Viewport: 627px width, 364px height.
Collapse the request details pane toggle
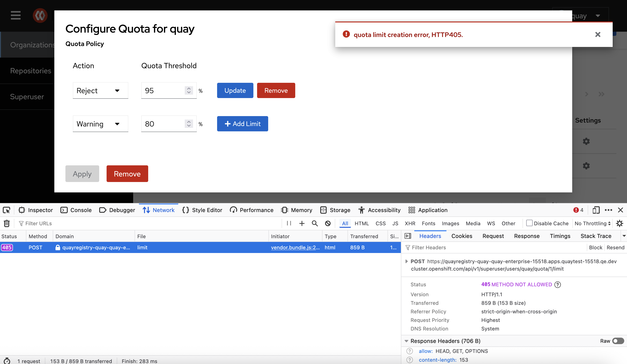pyautogui.click(x=408, y=236)
